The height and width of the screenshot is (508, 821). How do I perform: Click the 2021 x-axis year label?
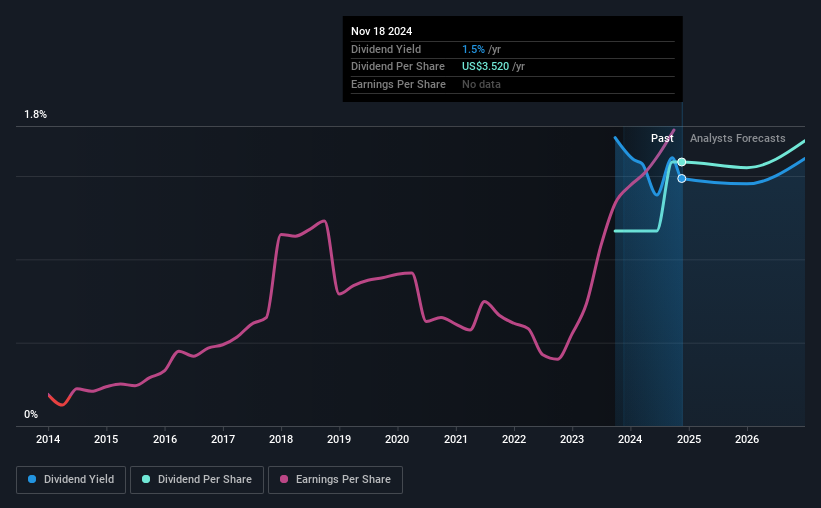click(456, 439)
